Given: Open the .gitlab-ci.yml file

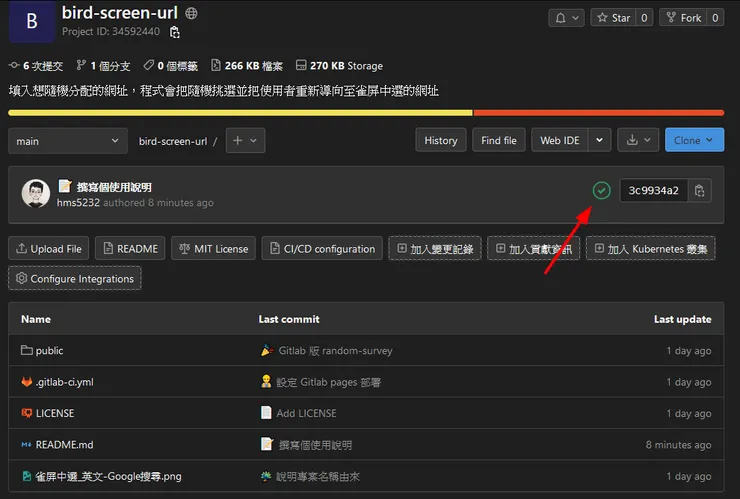Looking at the screenshot, I should 65,382.
